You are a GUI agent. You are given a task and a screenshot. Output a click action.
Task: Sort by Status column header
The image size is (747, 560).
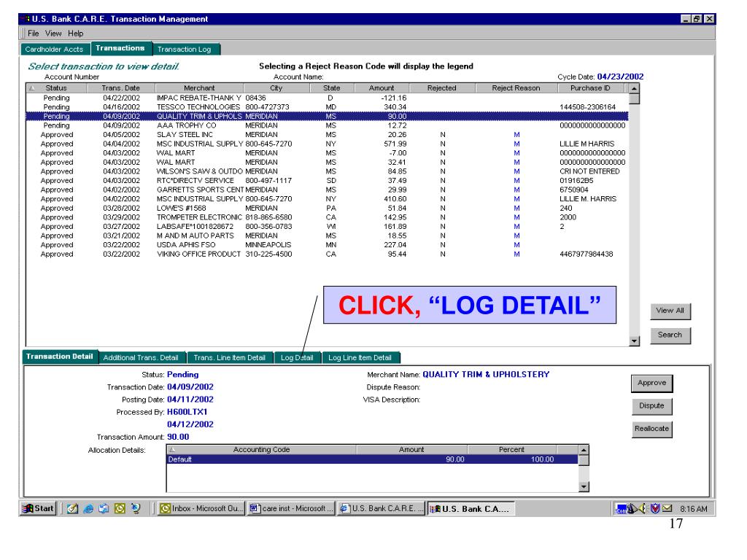56,88
